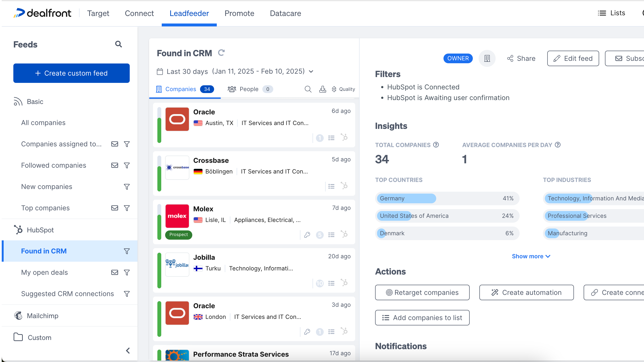Open the export companies download icon
The image size is (644, 362).
coord(322,89)
